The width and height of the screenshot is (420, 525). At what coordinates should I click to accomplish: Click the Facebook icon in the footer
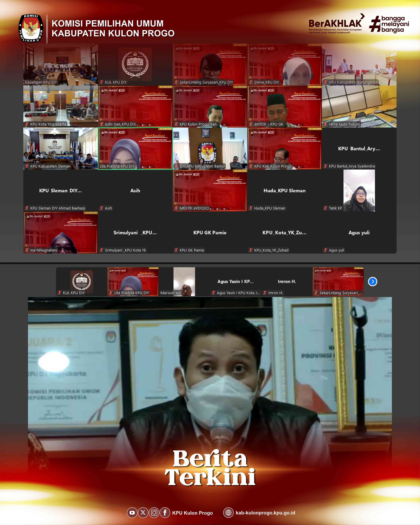pos(165,513)
